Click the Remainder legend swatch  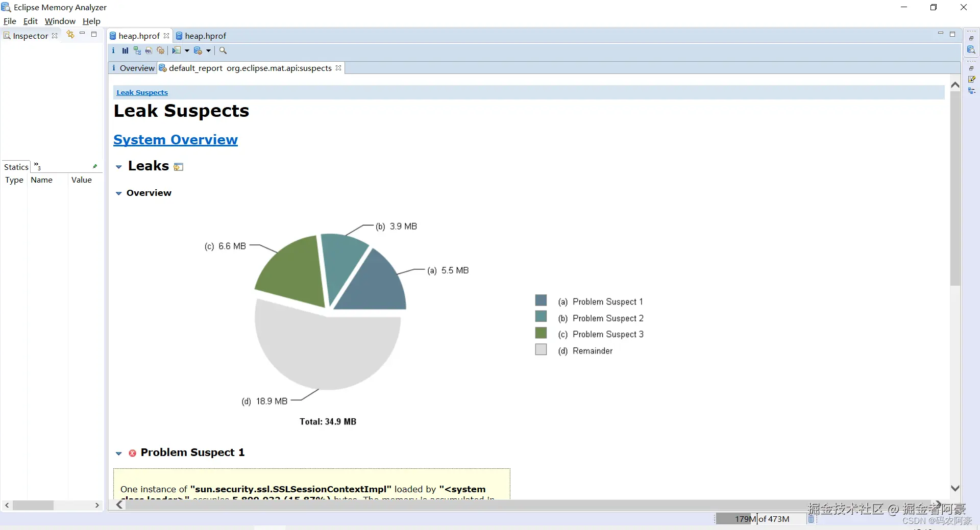541,349
